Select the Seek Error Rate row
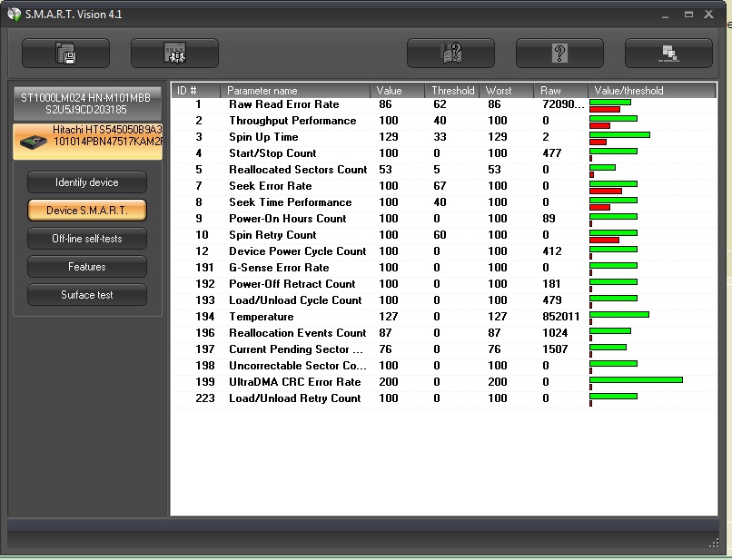The width and height of the screenshot is (732, 560). click(x=444, y=186)
